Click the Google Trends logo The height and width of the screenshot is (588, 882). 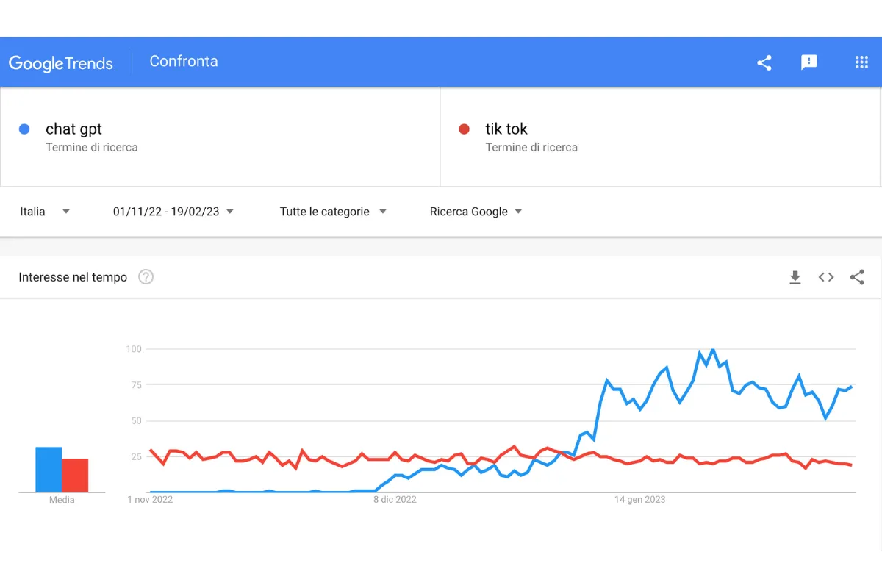point(61,63)
